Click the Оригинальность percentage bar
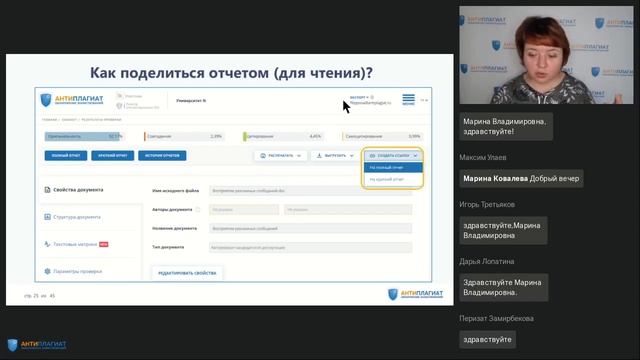This screenshot has width=640, height=360. point(84,136)
